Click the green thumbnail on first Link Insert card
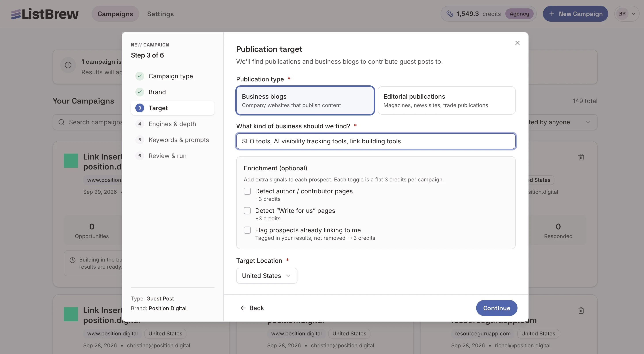The height and width of the screenshot is (354, 644). (x=71, y=161)
